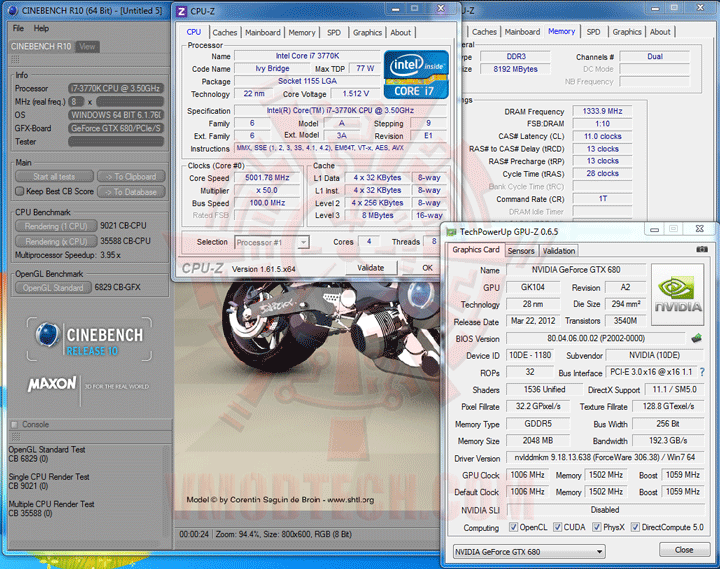Toggle the DirectCompute 5.0 checkbox
This screenshot has width=720, height=569.
(x=635, y=527)
